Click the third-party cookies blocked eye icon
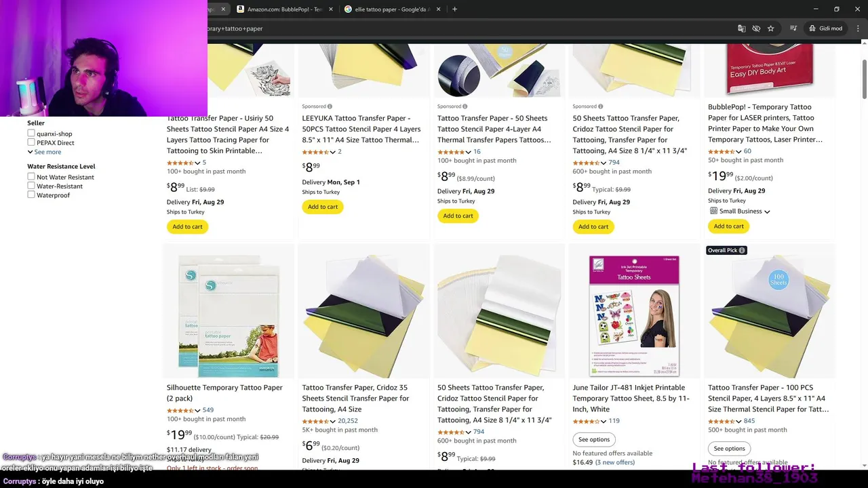 coord(756,28)
